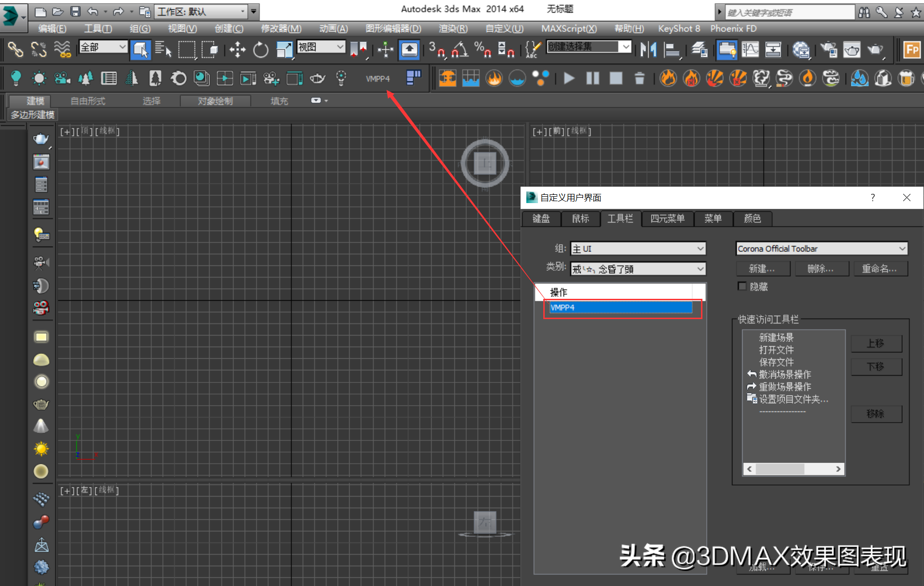Open the 主UI group dropdown

click(x=638, y=248)
